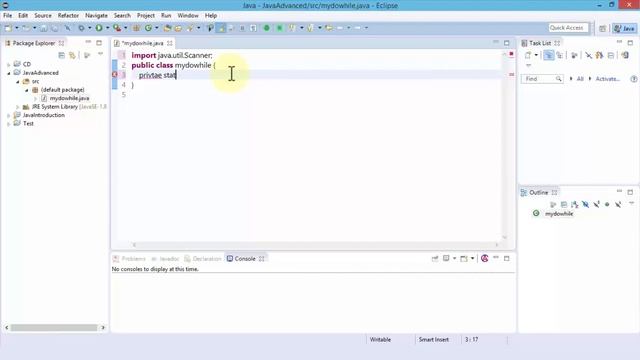Image resolution: width=640 pixels, height=360 pixels.
Task: Open the Display Selected Console dropdown
Action: pos(454,258)
